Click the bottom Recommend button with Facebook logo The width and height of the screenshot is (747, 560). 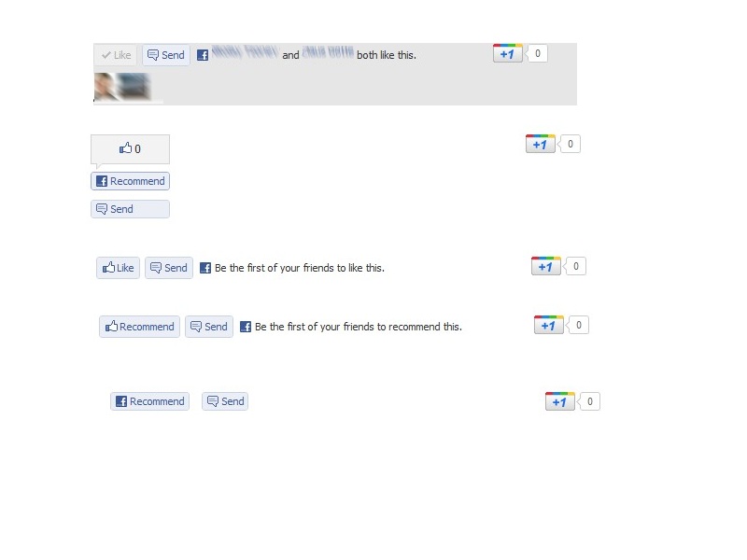pyautogui.click(x=149, y=401)
